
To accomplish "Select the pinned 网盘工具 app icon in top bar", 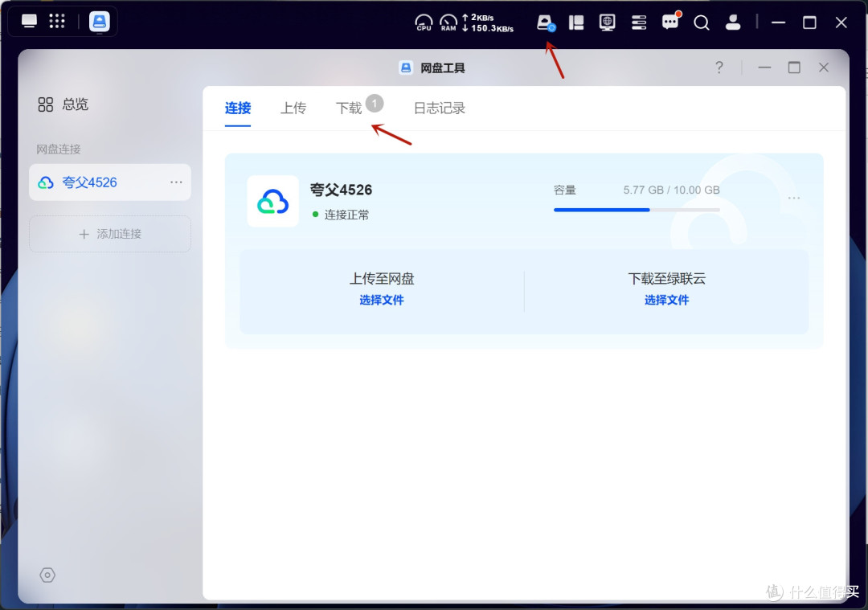I will pyautogui.click(x=100, y=22).
